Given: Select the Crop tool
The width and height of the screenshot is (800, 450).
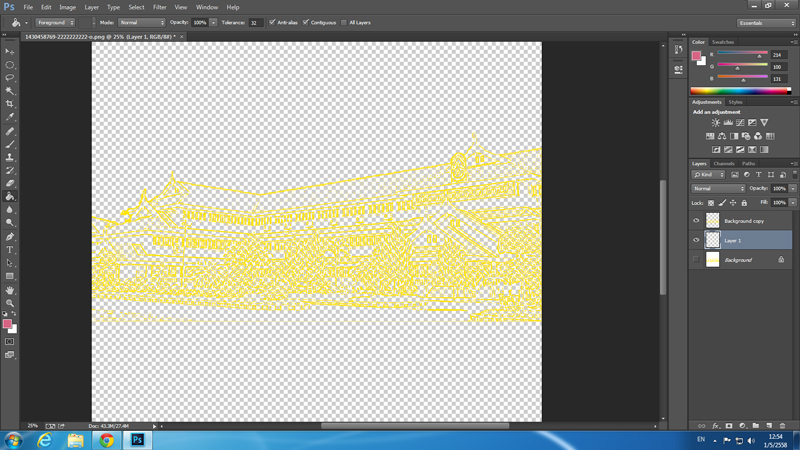Looking at the screenshot, I should pyautogui.click(x=10, y=104).
